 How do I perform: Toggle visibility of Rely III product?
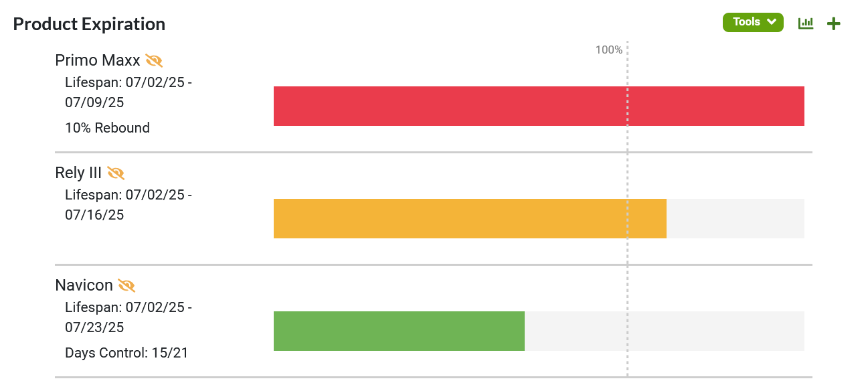pyautogui.click(x=116, y=173)
